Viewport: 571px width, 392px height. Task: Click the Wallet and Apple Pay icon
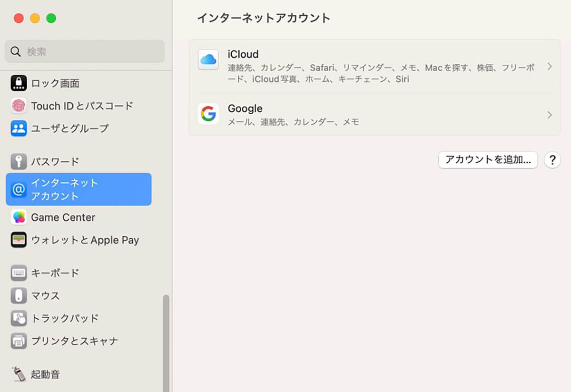[19, 240]
